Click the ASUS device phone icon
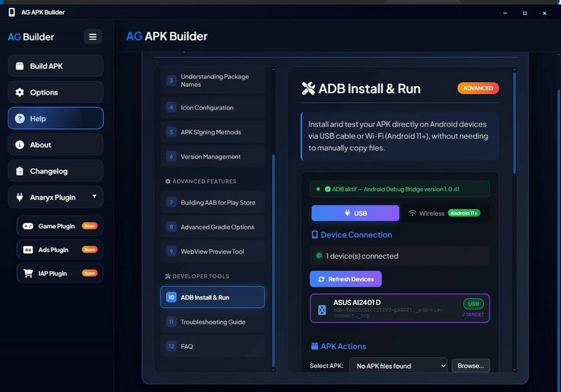Image resolution: width=561 pixels, height=392 pixels. coord(322,310)
